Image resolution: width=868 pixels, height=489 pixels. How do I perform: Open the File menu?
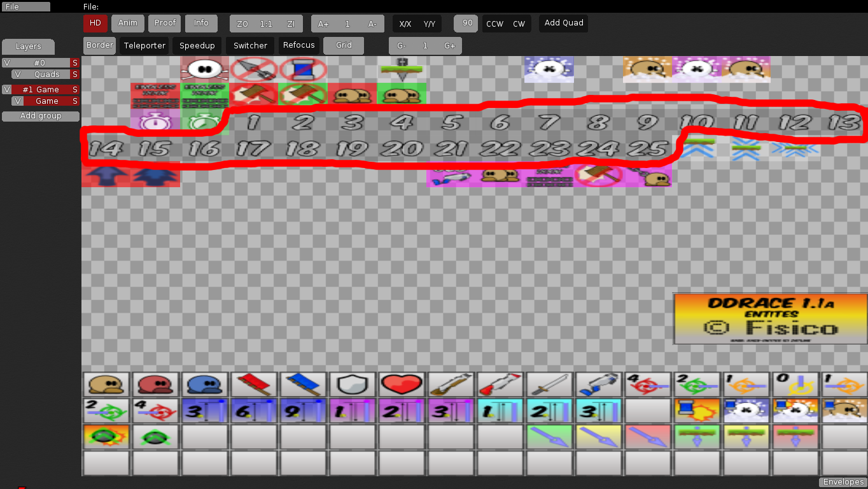(x=26, y=6)
